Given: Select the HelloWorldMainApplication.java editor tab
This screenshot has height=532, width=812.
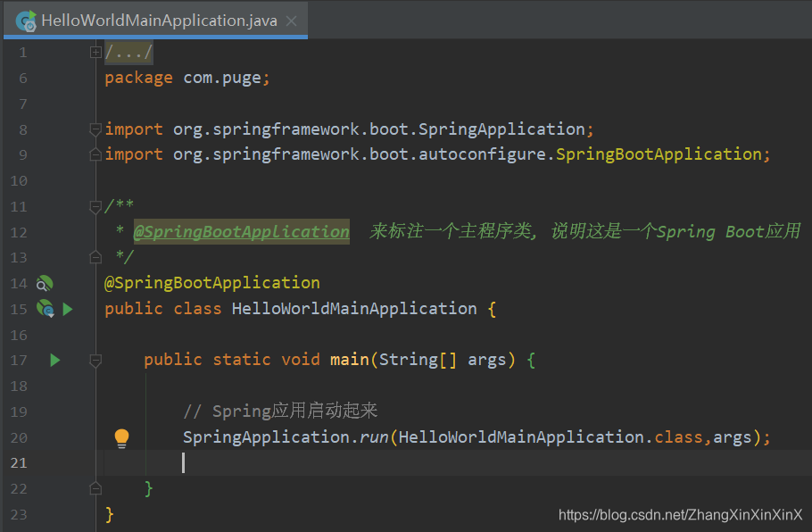Looking at the screenshot, I should [x=155, y=21].
